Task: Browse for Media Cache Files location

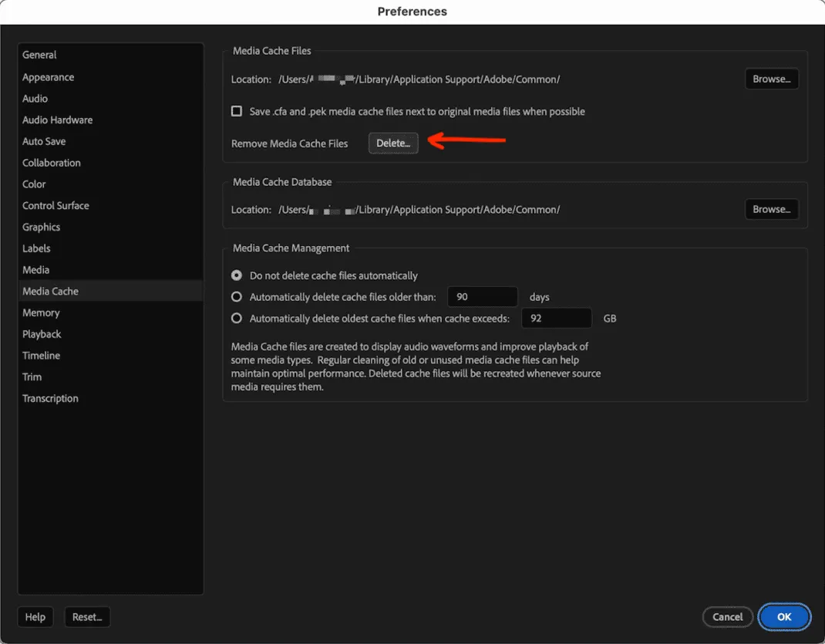Action: point(771,79)
